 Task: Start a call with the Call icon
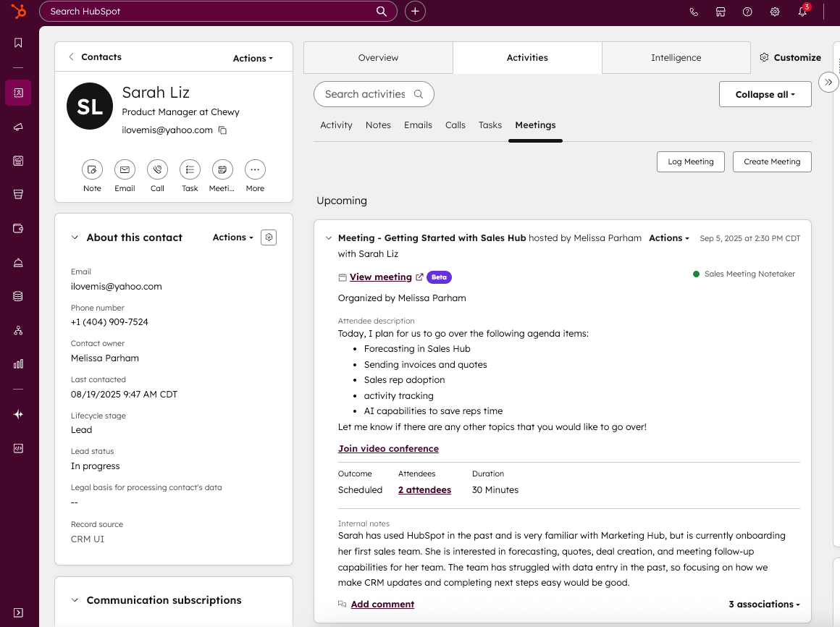click(x=157, y=170)
